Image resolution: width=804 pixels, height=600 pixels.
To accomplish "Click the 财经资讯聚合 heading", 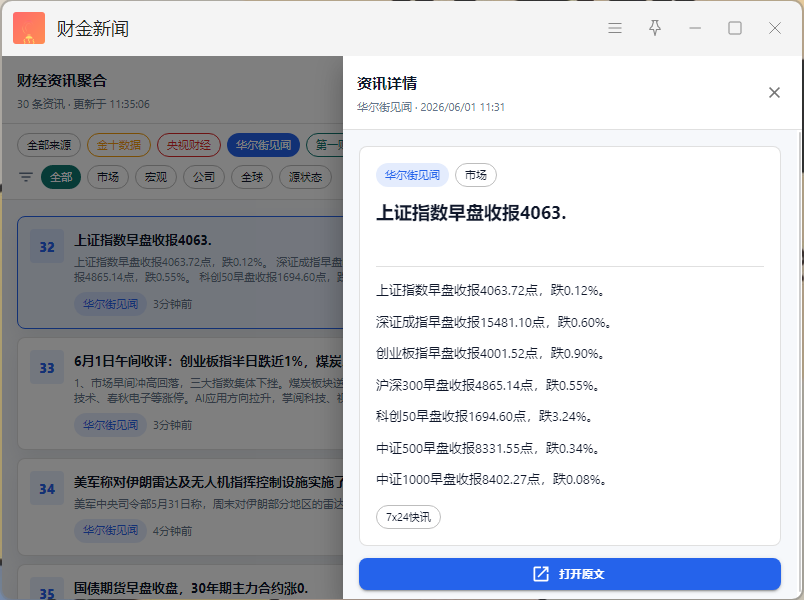I will click(x=62, y=81).
